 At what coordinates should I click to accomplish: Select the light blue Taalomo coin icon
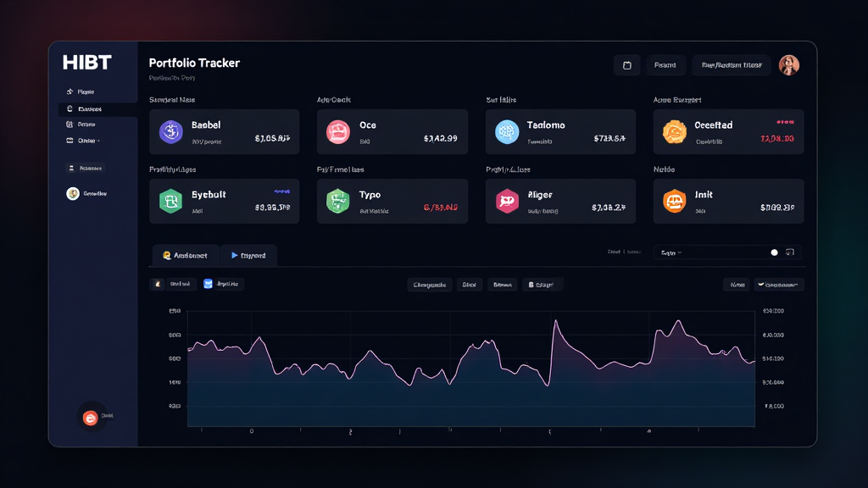506,131
